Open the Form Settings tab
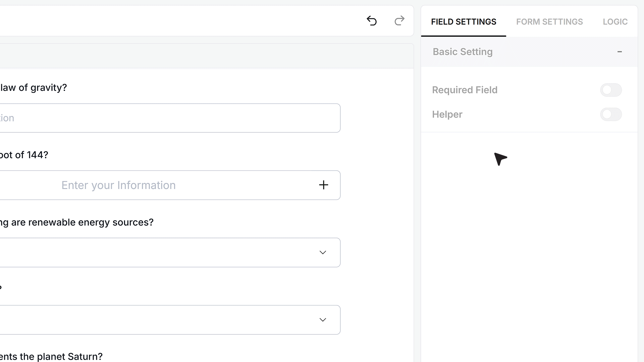 [549, 22]
